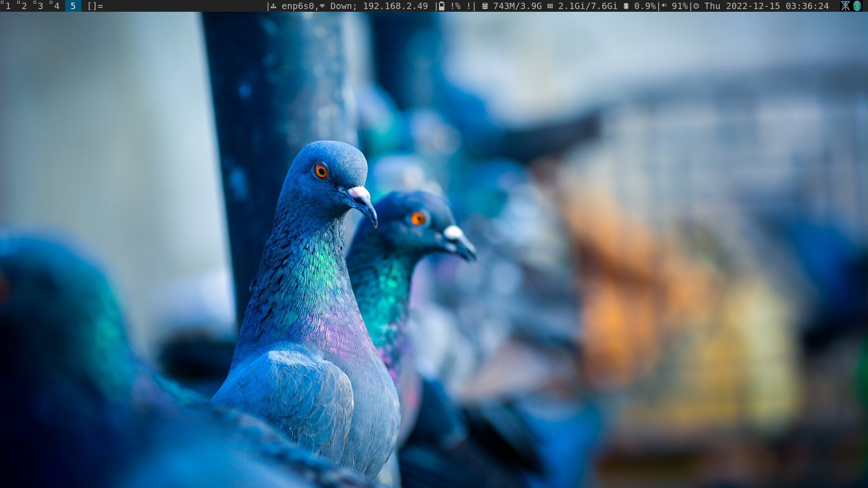Open the X-shaped system tray icon
This screenshot has height=488, width=868.
click(845, 6)
